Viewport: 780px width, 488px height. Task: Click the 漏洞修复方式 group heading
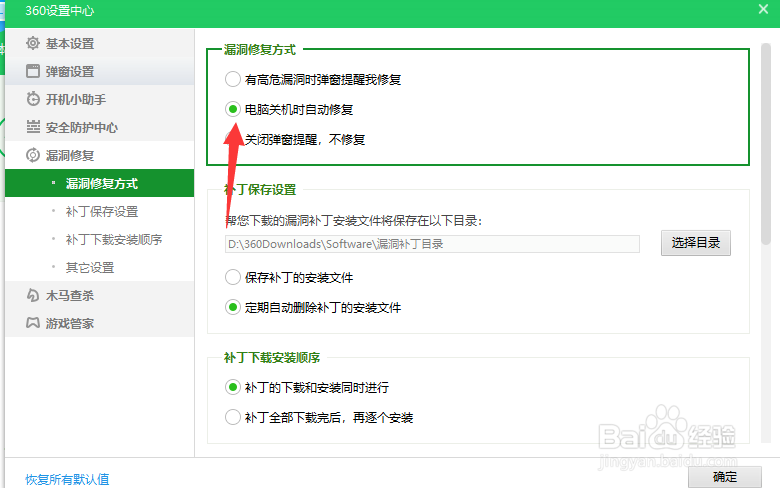coord(260,50)
